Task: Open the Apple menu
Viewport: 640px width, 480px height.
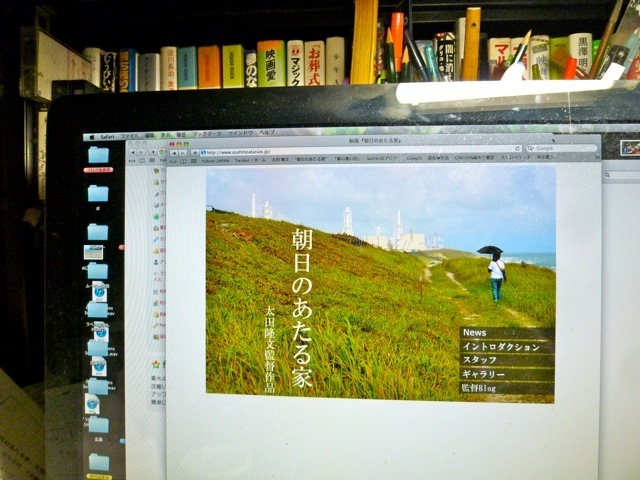Action: (92, 138)
